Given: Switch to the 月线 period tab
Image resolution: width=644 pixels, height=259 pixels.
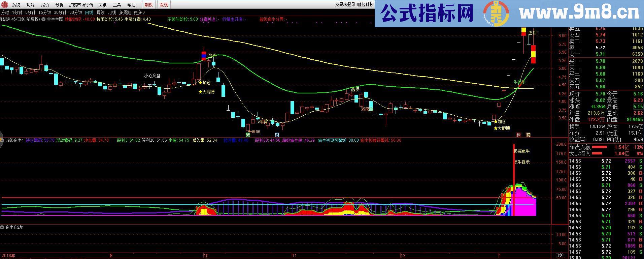Looking at the screenshot, I should coord(112,12).
